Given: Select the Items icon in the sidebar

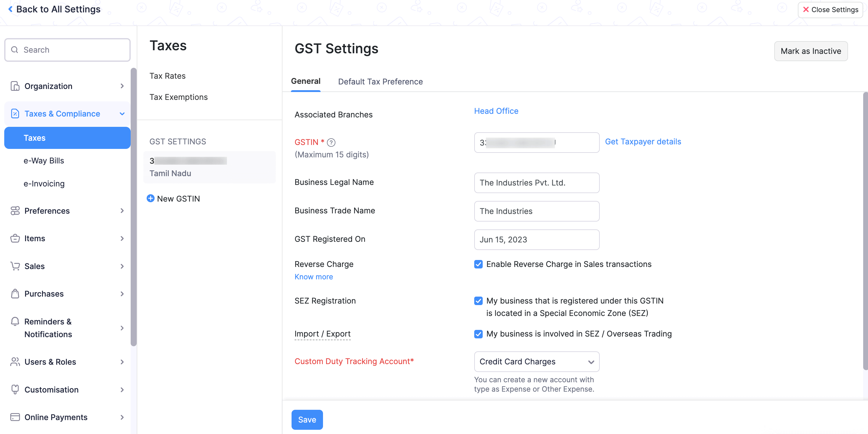Looking at the screenshot, I should tap(15, 238).
